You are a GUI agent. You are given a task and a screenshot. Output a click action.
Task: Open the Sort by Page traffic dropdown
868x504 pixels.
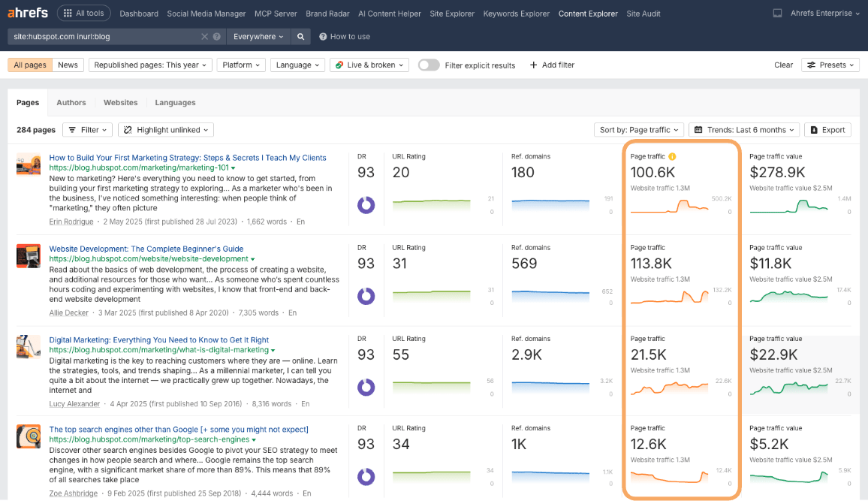point(639,129)
